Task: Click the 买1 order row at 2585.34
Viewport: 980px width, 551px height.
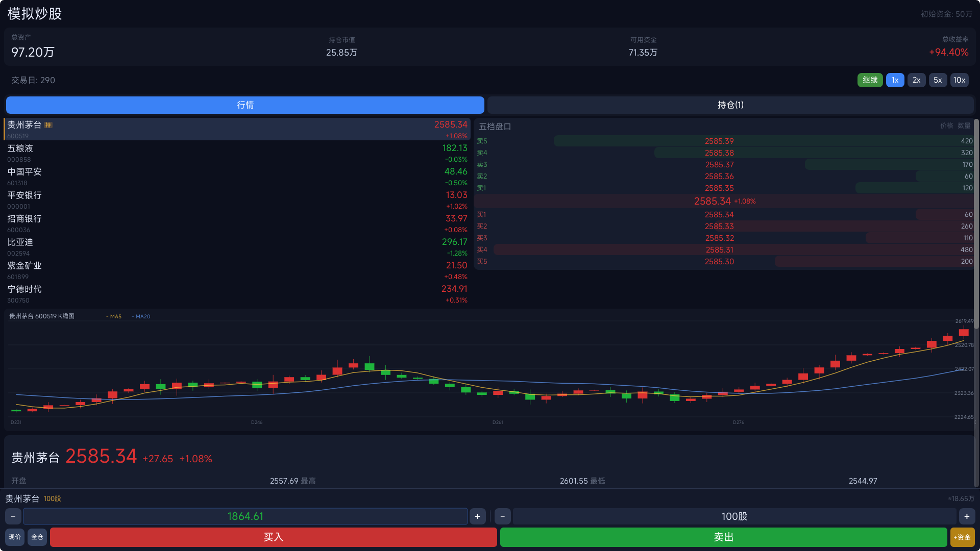Action: tap(724, 214)
